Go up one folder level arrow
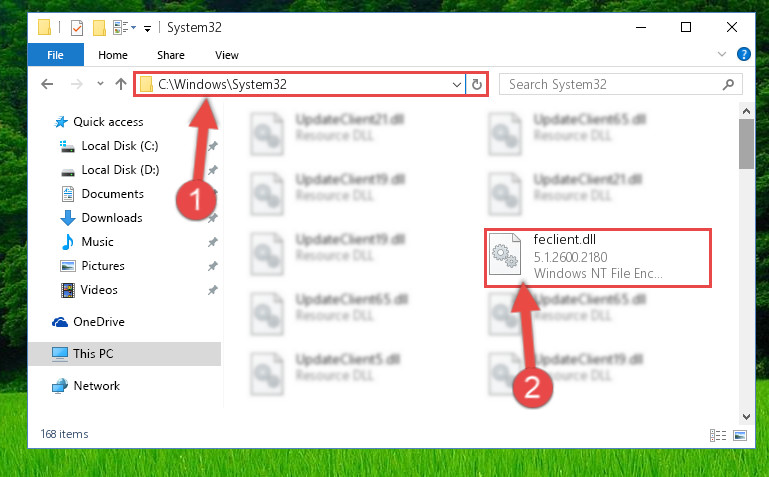The image size is (769, 477). tap(121, 84)
